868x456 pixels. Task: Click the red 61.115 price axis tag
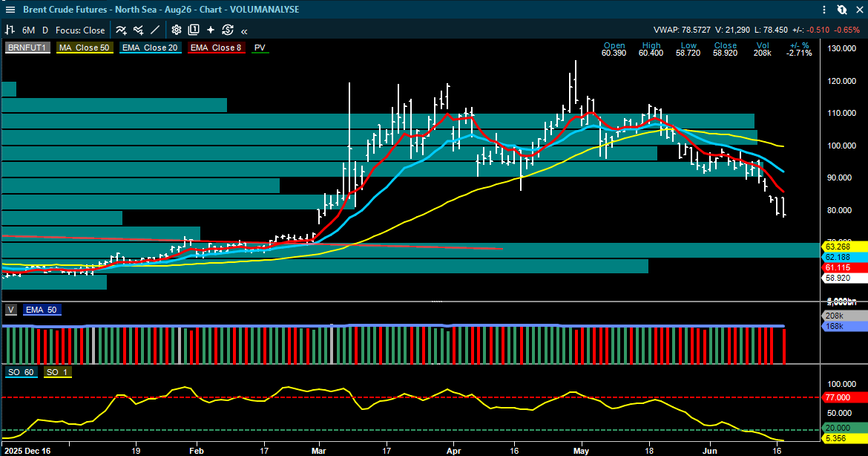pos(844,267)
